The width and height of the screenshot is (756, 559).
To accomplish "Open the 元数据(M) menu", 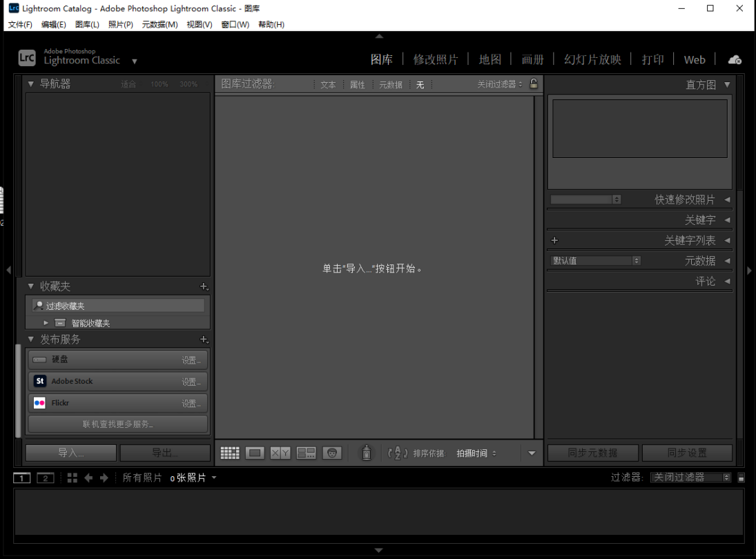I will pos(159,25).
